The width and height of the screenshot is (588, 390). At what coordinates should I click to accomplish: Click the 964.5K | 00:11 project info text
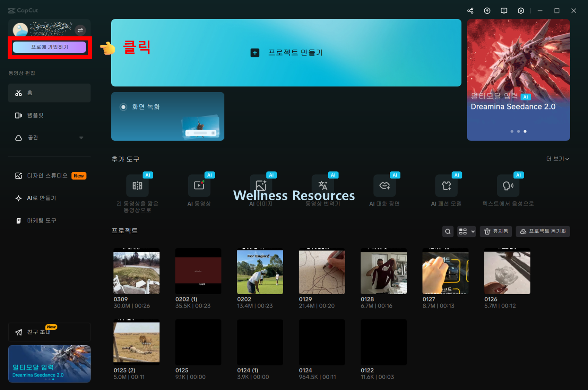318,377
